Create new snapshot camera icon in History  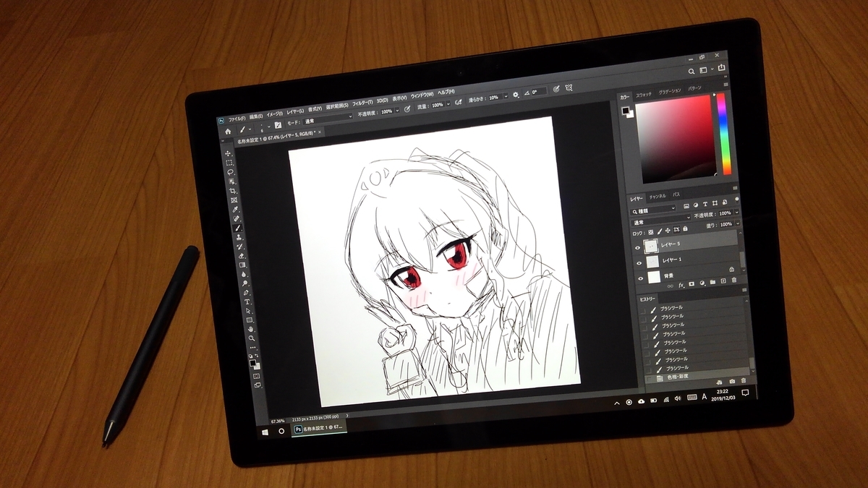pyautogui.click(x=732, y=381)
